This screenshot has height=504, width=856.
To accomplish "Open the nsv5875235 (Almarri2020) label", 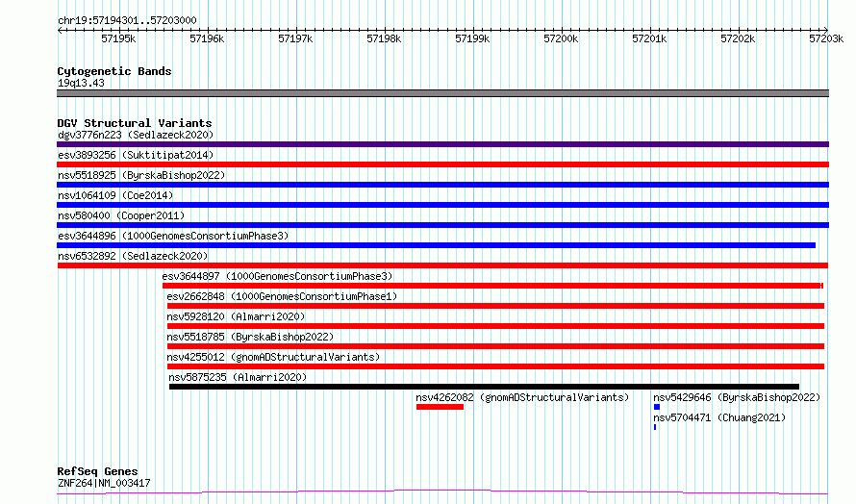I will click(x=238, y=377).
